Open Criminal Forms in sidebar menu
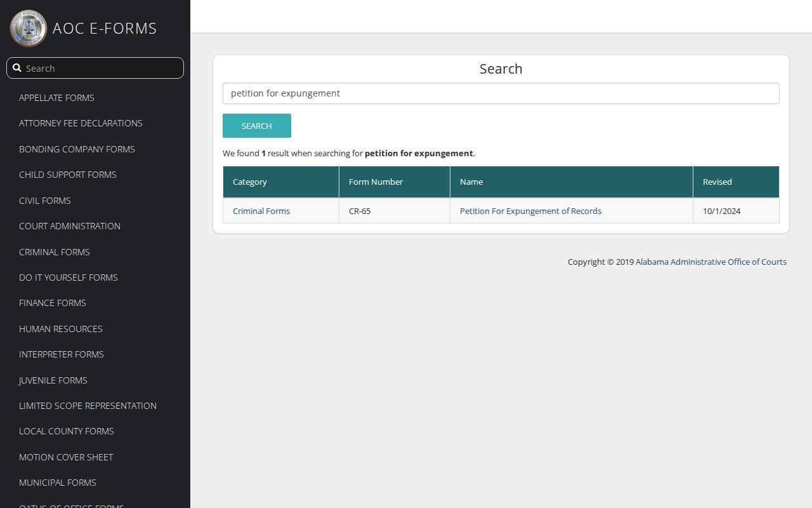Screen dimensions: 812x508 [x=55, y=252]
